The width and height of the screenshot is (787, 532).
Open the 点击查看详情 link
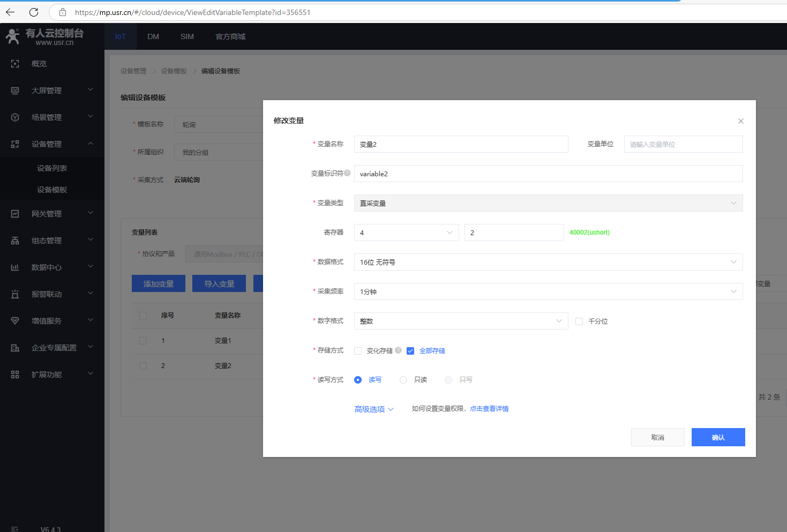[489, 409]
